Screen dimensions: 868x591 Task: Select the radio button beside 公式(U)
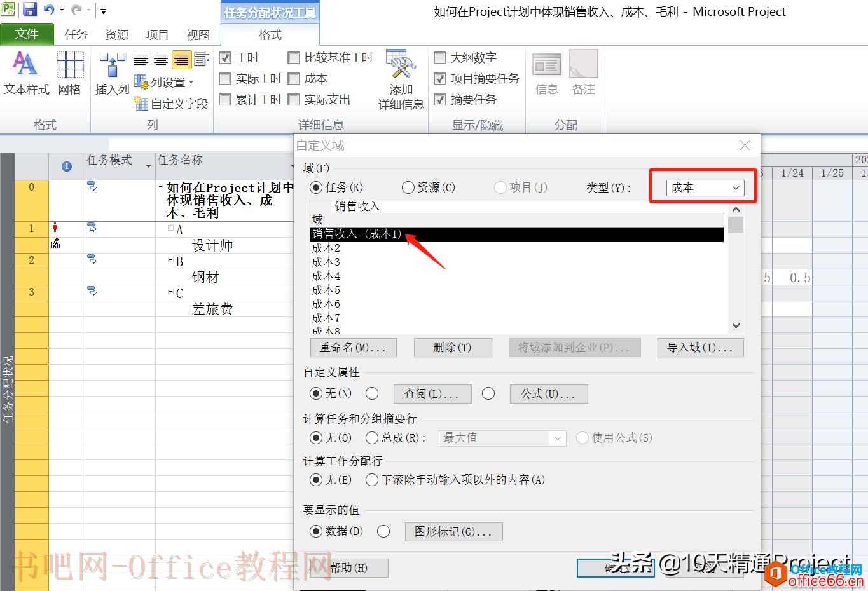pyautogui.click(x=488, y=393)
